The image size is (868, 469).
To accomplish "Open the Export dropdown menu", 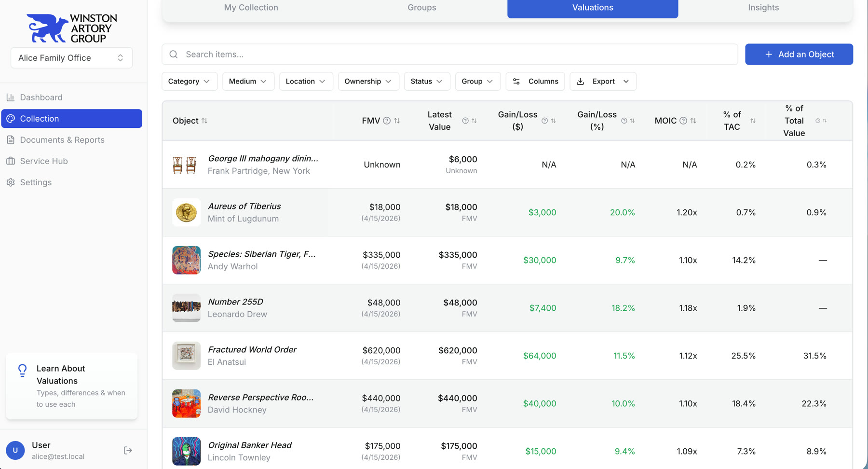I will pyautogui.click(x=603, y=81).
